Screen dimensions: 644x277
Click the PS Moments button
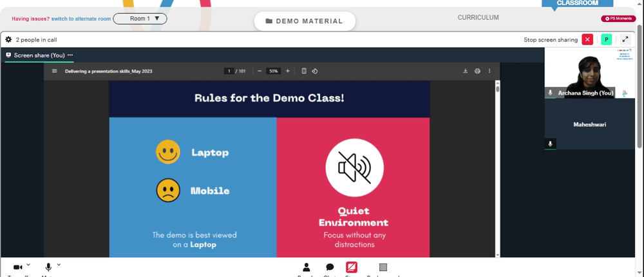coord(618,19)
